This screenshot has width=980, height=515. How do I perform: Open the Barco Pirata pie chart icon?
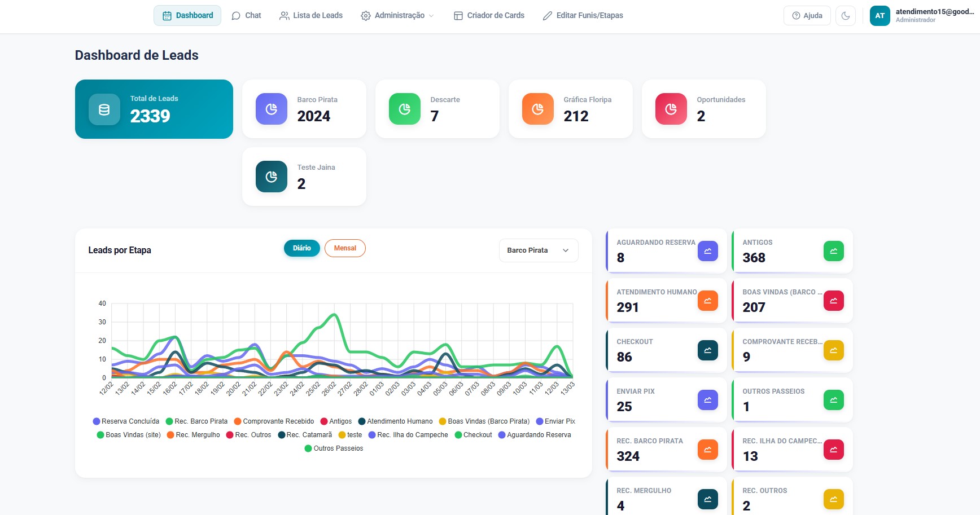point(270,108)
